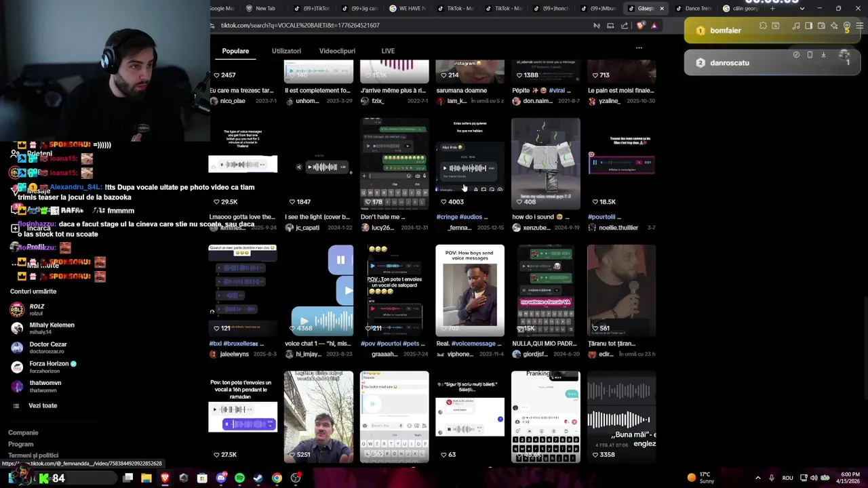Open the man by bridge video with 5251 likes

[319, 417]
